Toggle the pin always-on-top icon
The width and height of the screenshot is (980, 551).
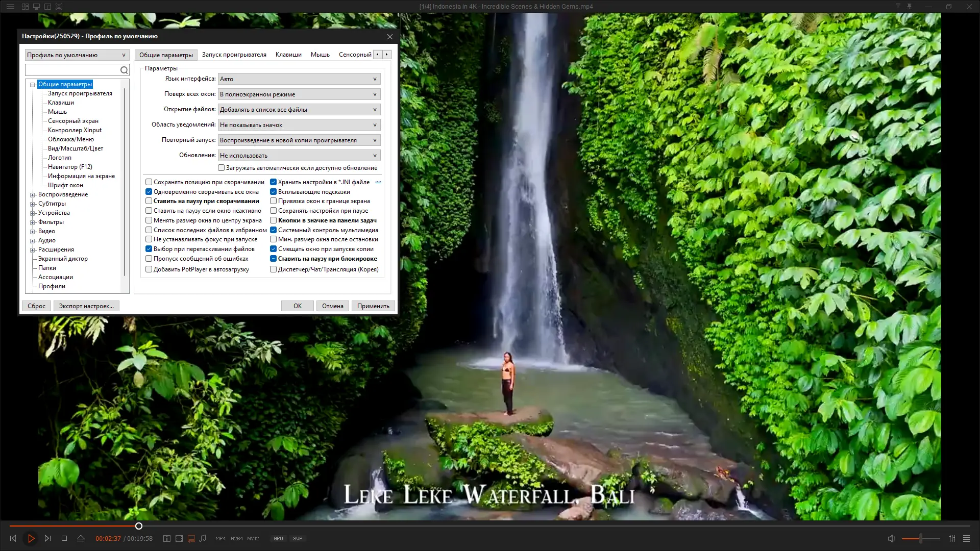(909, 7)
